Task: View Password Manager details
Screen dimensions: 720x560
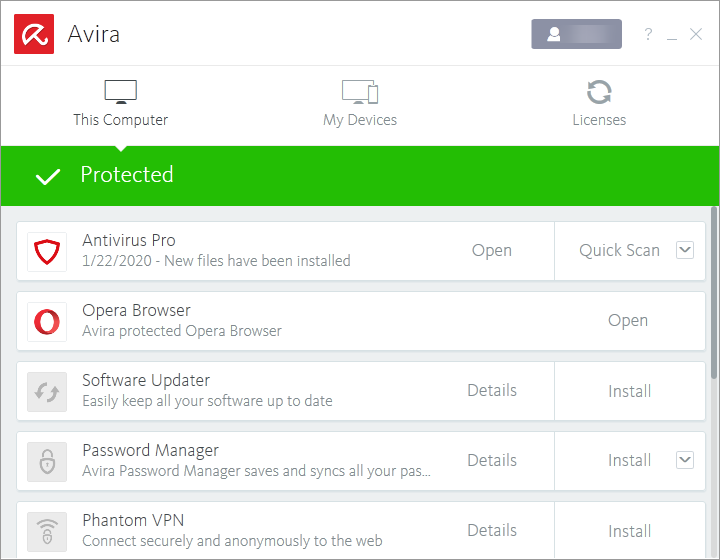Action: tap(492, 460)
